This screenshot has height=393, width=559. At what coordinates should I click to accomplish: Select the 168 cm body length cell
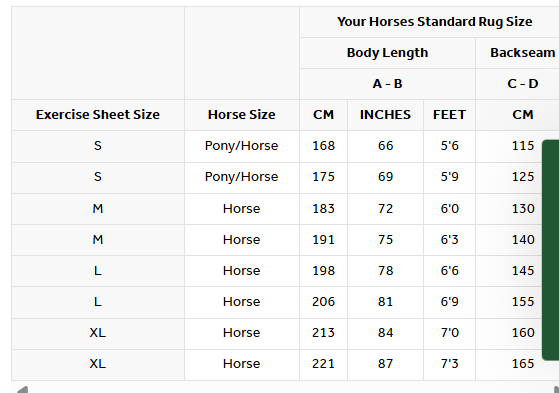pos(323,146)
